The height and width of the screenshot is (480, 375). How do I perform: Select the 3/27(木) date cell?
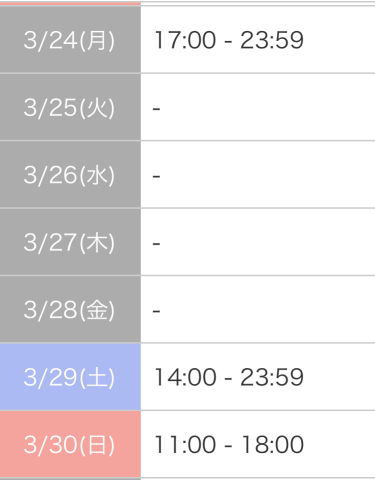tap(70, 242)
